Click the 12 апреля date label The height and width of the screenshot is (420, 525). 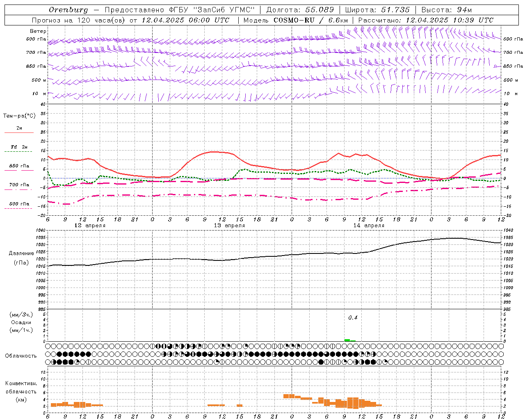pos(90,226)
